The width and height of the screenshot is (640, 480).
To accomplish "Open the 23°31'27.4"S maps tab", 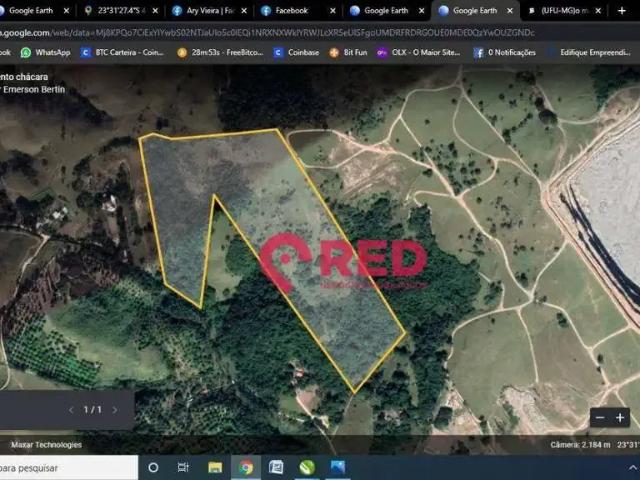I will (121, 11).
